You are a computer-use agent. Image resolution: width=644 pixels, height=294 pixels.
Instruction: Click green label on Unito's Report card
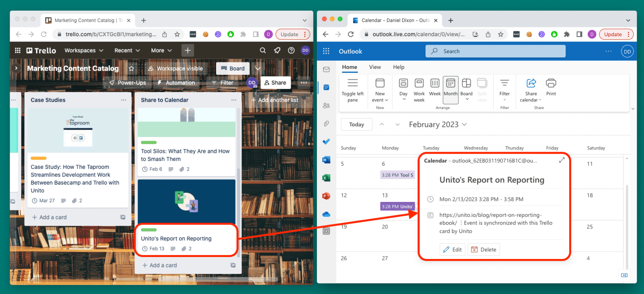click(149, 230)
